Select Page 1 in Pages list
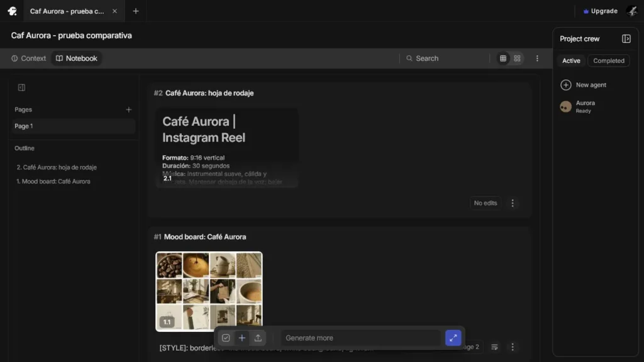Viewport: 644px width, 362px height. pos(73,126)
